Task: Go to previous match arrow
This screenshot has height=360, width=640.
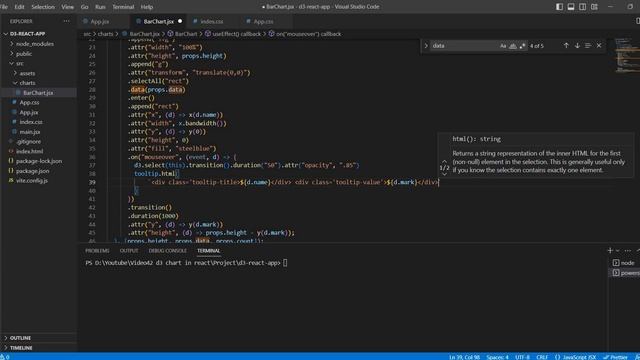Action: coord(566,46)
